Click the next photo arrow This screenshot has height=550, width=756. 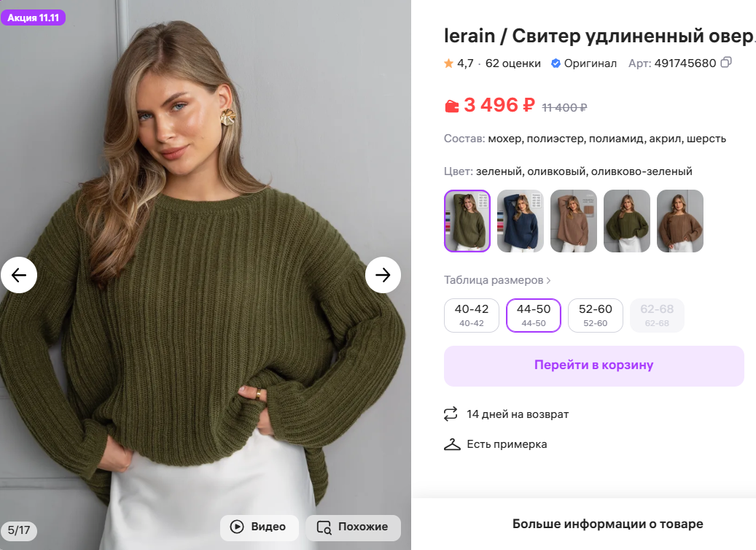tap(383, 275)
